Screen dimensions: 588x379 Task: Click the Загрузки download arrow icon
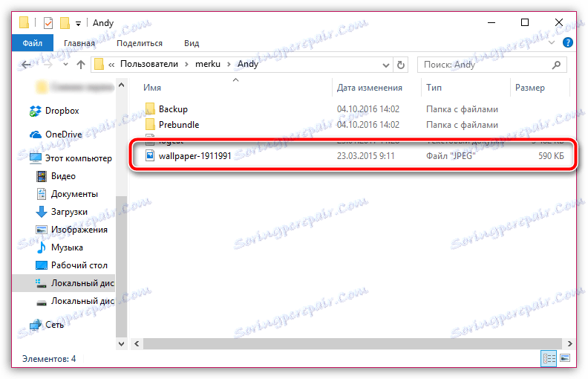(x=42, y=212)
